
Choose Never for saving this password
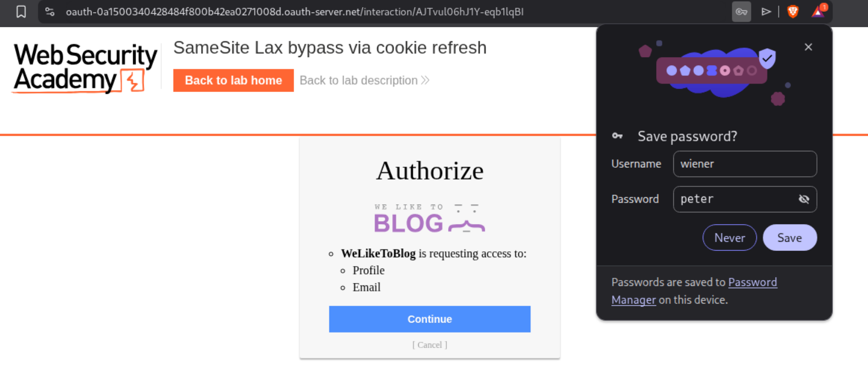[729, 238]
